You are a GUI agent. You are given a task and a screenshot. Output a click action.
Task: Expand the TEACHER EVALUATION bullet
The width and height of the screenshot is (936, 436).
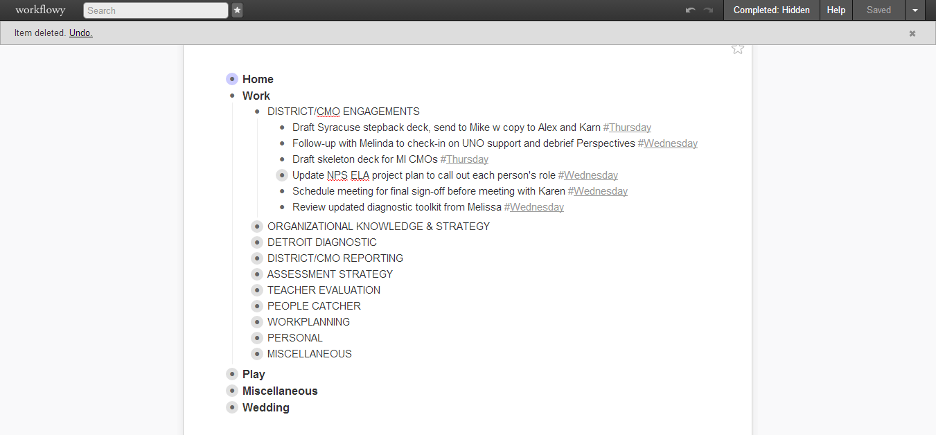click(257, 290)
